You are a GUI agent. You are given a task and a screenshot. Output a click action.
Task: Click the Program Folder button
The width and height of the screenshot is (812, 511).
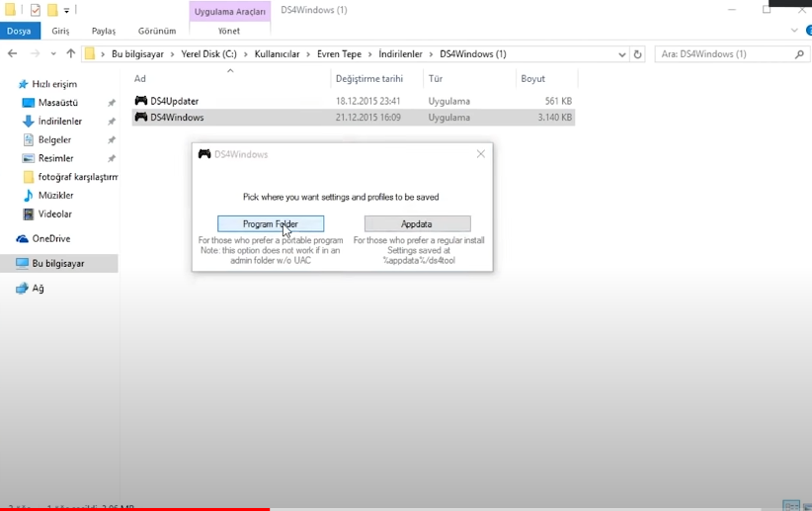pyautogui.click(x=271, y=224)
